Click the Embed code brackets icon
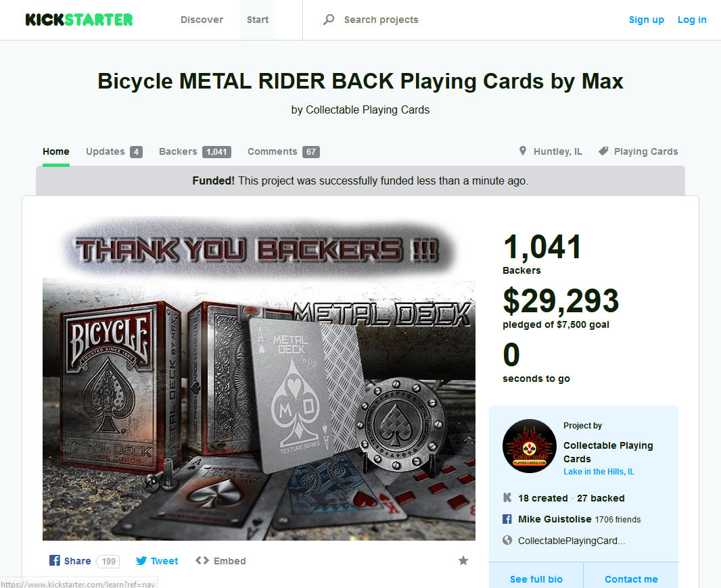 [202, 560]
